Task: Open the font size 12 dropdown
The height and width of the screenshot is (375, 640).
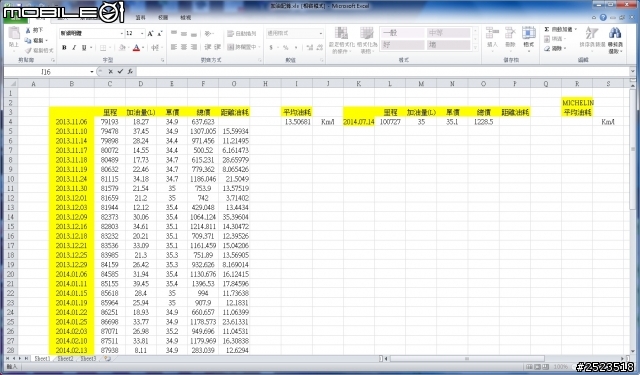Action: click(142, 33)
